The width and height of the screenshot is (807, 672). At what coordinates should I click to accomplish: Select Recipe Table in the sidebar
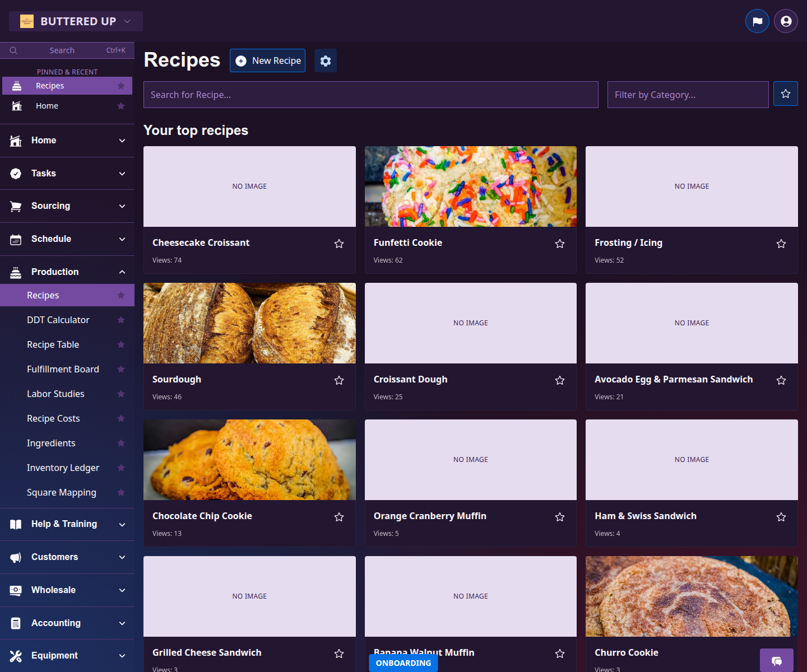(x=53, y=344)
